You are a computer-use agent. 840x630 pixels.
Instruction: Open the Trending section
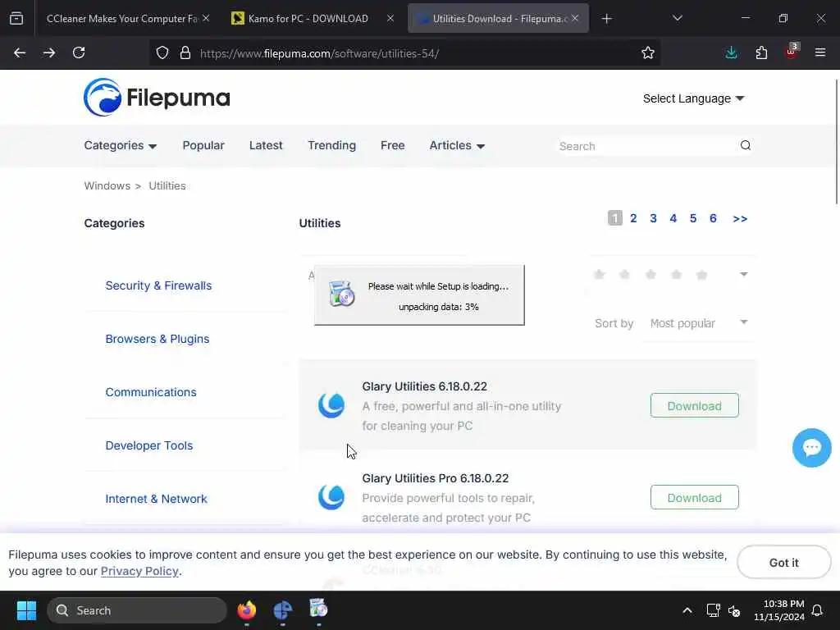click(x=331, y=145)
